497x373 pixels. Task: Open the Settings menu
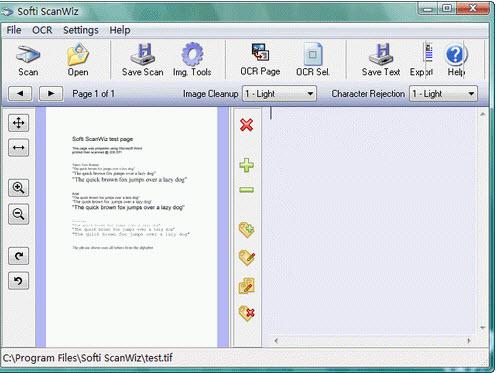click(x=81, y=30)
